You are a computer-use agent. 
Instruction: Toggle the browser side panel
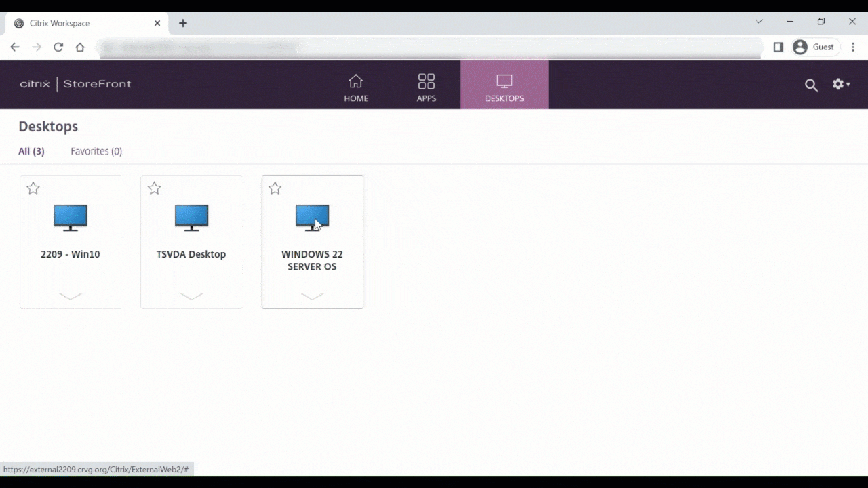pos(778,47)
